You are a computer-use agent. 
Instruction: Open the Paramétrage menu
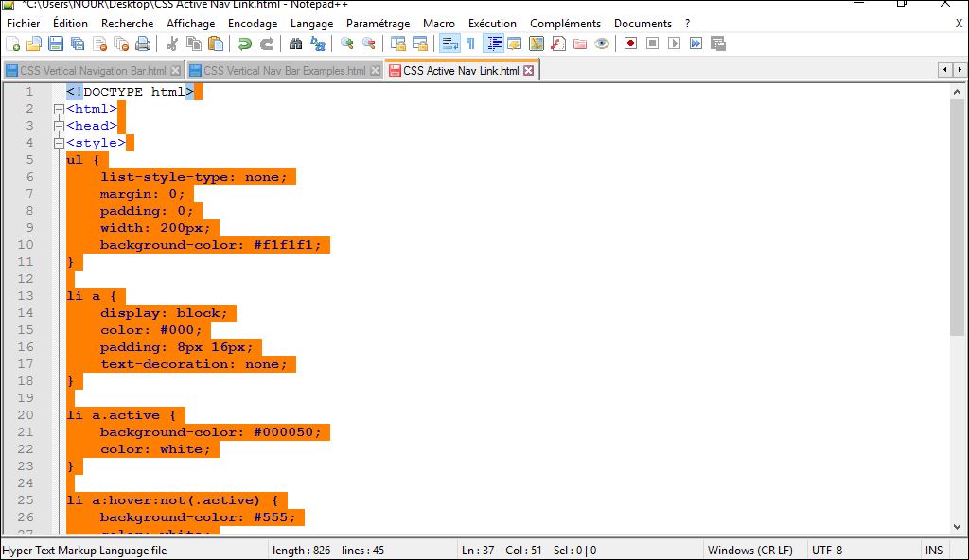click(379, 24)
